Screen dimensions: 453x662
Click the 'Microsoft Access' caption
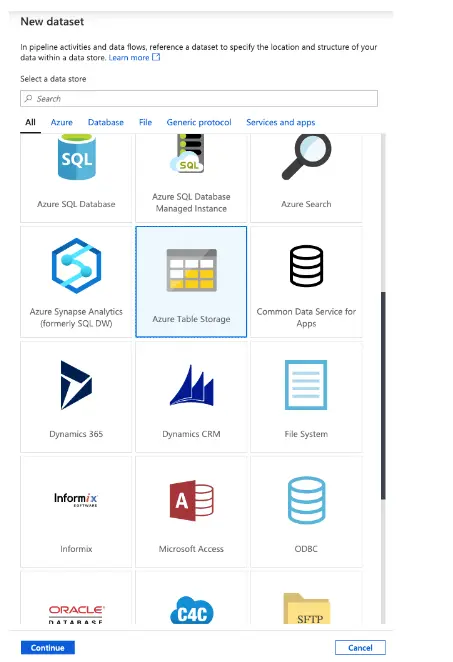(191, 549)
